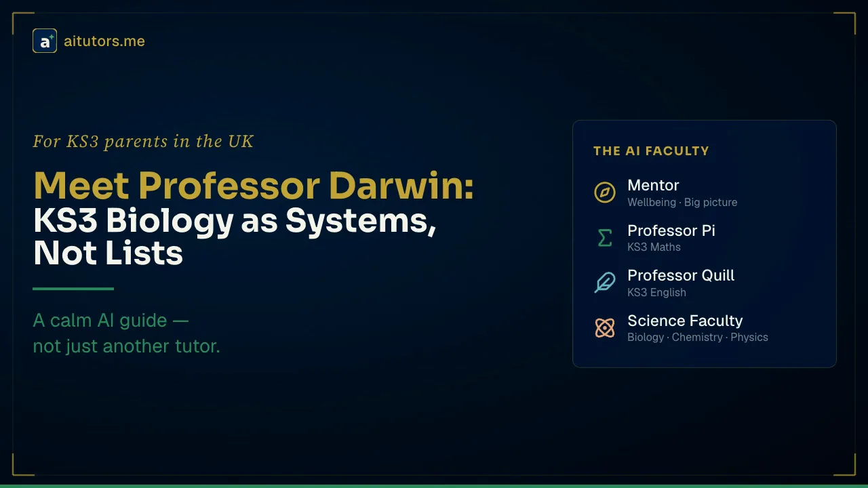Choose the Professor Quill name

(x=681, y=275)
